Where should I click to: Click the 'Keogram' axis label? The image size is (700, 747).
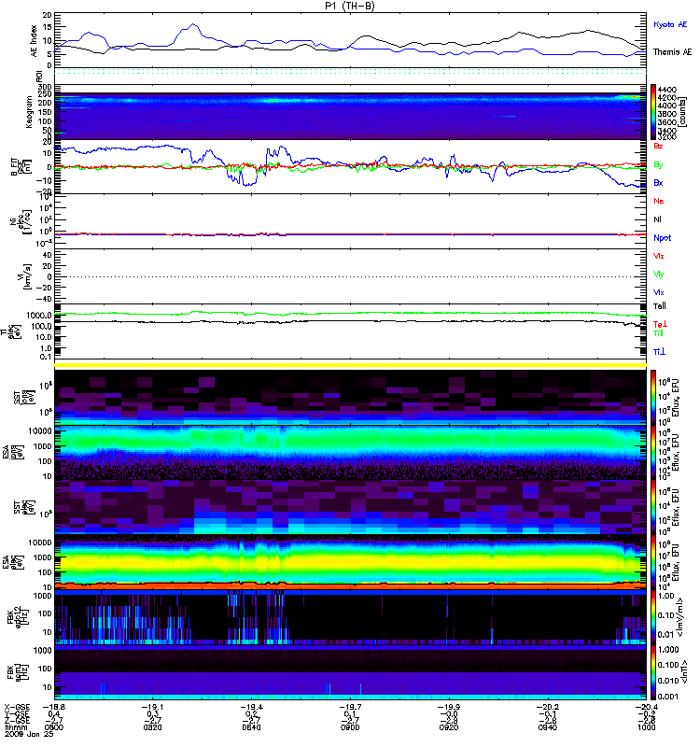coord(30,111)
